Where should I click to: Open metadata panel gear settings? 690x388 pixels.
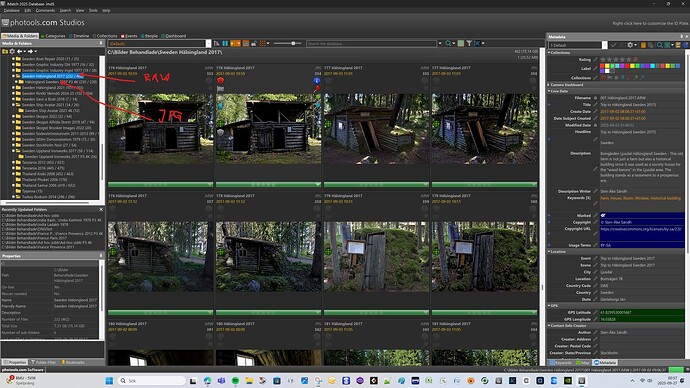(x=630, y=45)
